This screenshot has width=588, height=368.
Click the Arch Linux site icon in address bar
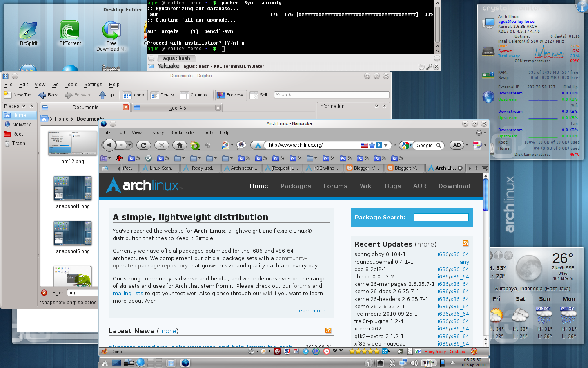click(x=258, y=145)
